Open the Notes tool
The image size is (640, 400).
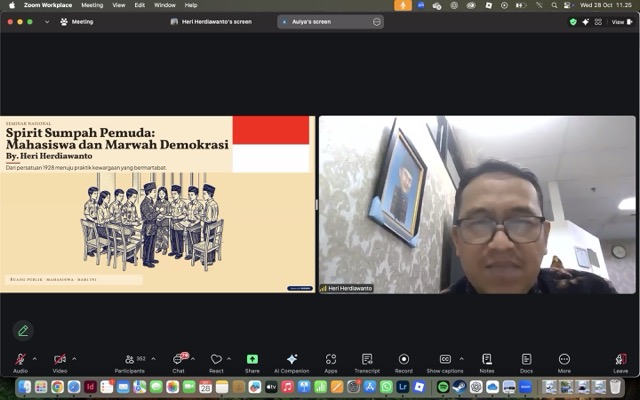point(487,362)
